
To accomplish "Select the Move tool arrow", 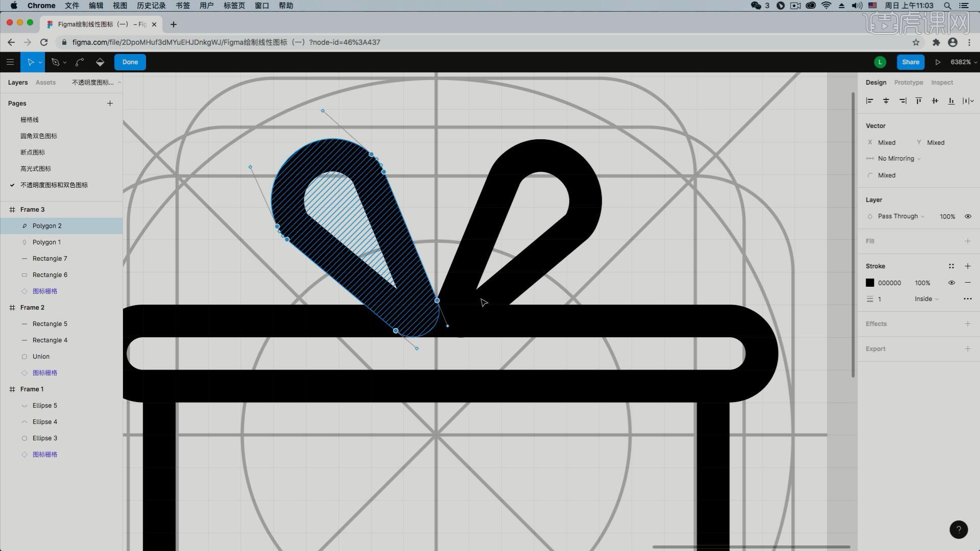I will click(x=31, y=62).
